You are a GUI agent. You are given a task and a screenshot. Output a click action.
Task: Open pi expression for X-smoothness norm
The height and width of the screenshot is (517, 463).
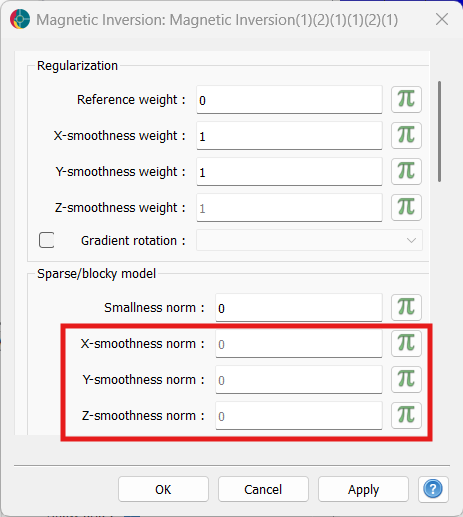[x=406, y=343]
